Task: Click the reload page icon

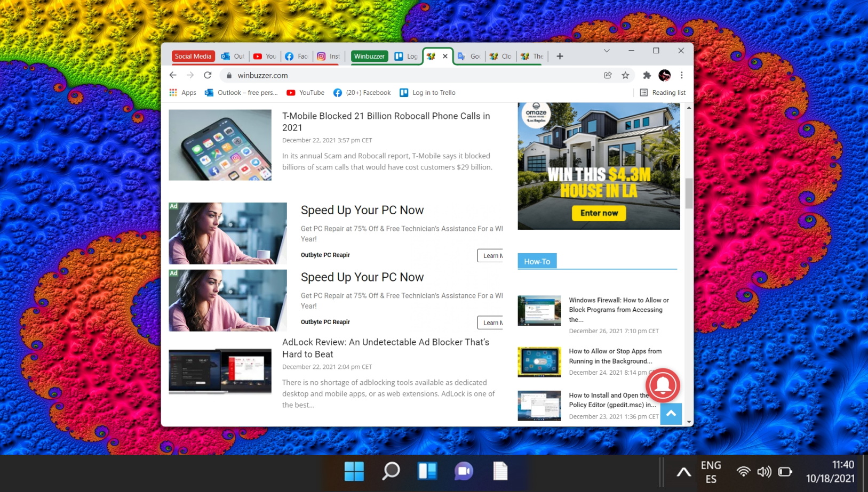Action: pyautogui.click(x=208, y=75)
